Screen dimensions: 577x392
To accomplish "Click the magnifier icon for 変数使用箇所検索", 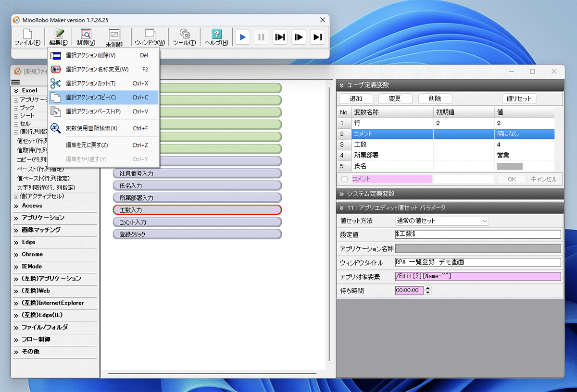I will coord(56,128).
